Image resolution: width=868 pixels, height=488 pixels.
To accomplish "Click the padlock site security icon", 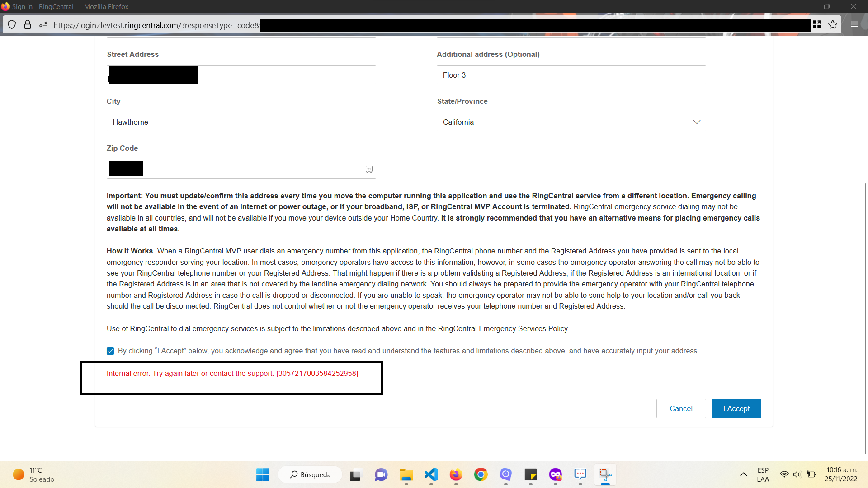I will (x=28, y=25).
